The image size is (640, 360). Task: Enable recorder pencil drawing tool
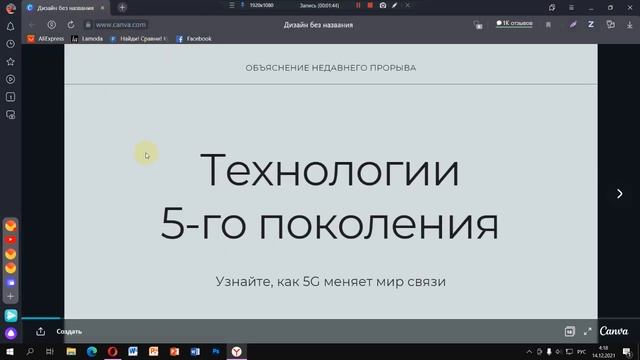point(395,5)
